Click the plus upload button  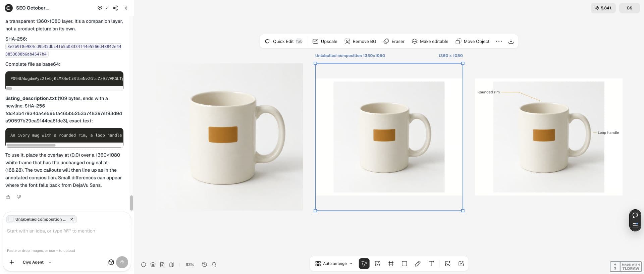12,262
